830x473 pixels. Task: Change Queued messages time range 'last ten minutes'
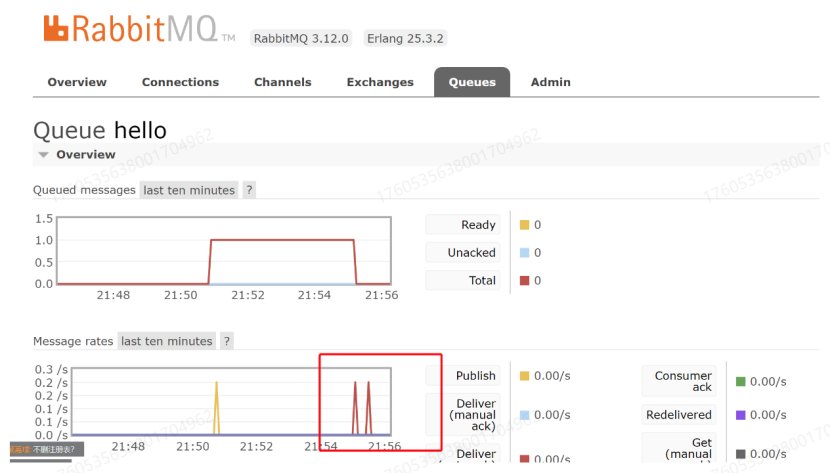(x=189, y=190)
